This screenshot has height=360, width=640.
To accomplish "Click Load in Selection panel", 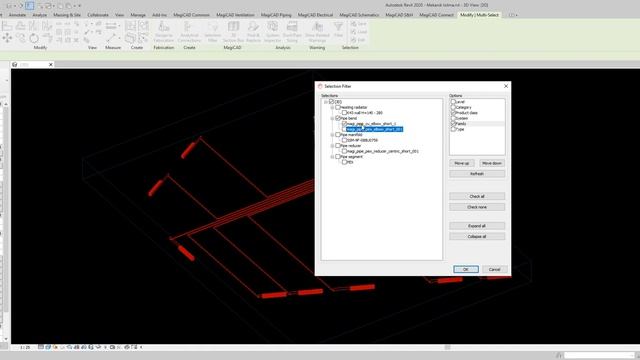I will click(x=358, y=32).
